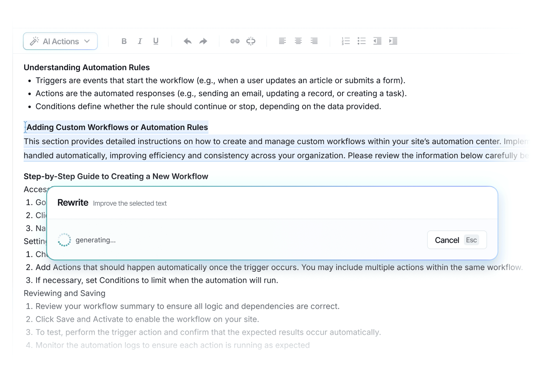The height and width of the screenshot is (392, 546).
Task: Increase indent with indent icon
Action: pyautogui.click(x=393, y=41)
